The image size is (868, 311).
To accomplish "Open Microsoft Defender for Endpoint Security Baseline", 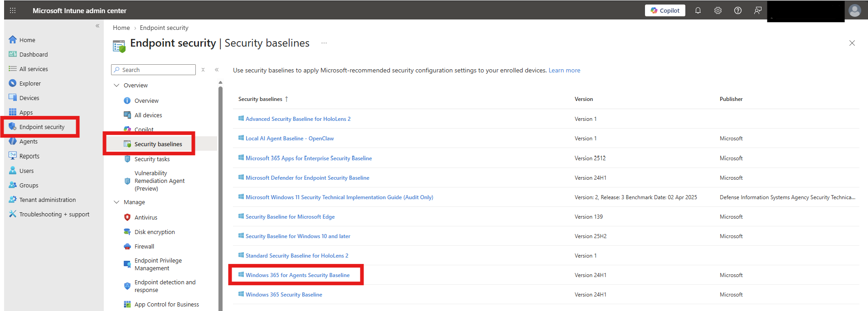I will point(307,178).
